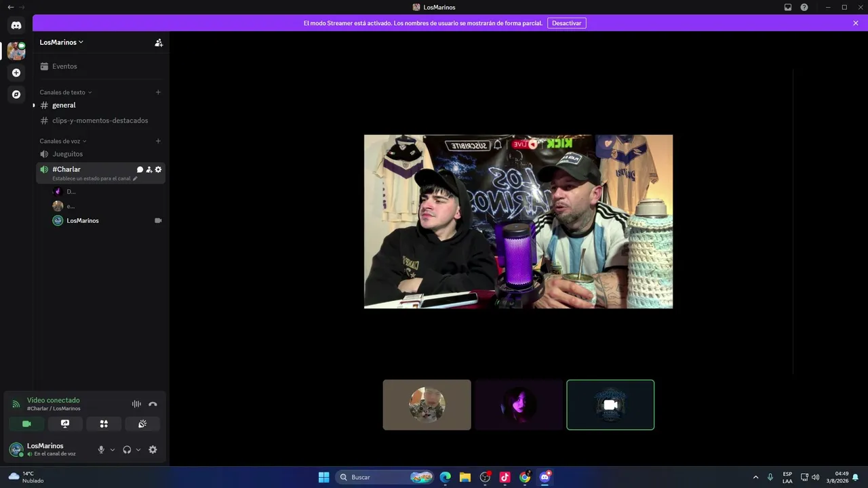The height and width of the screenshot is (488, 868).
Task: Open the Discord help icon
Action: click(804, 7)
